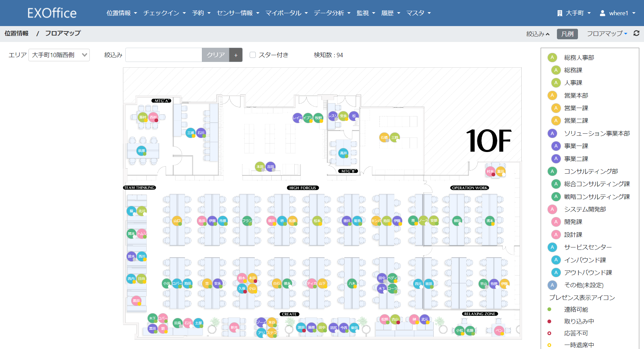Open the フロアマップ view dropdown
The width and height of the screenshot is (644, 349).
pyautogui.click(x=607, y=34)
